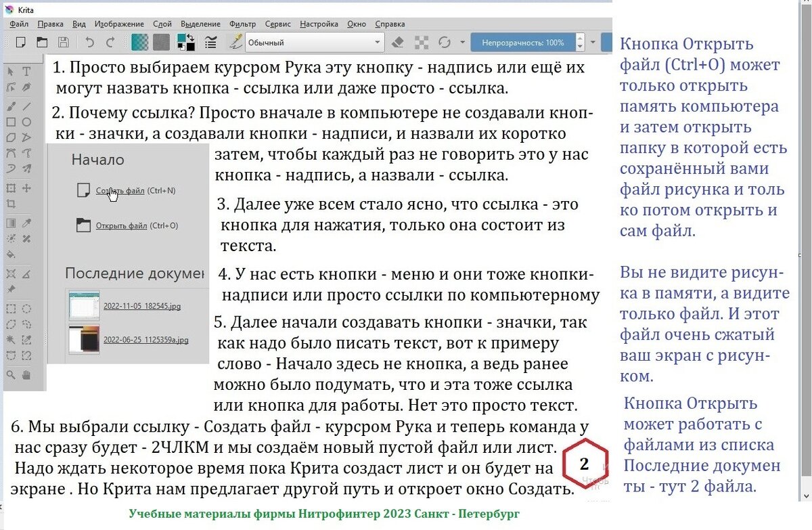Expand the arrow next to reload preset
The width and height of the screenshot is (812, 530).
pos(462,43)
